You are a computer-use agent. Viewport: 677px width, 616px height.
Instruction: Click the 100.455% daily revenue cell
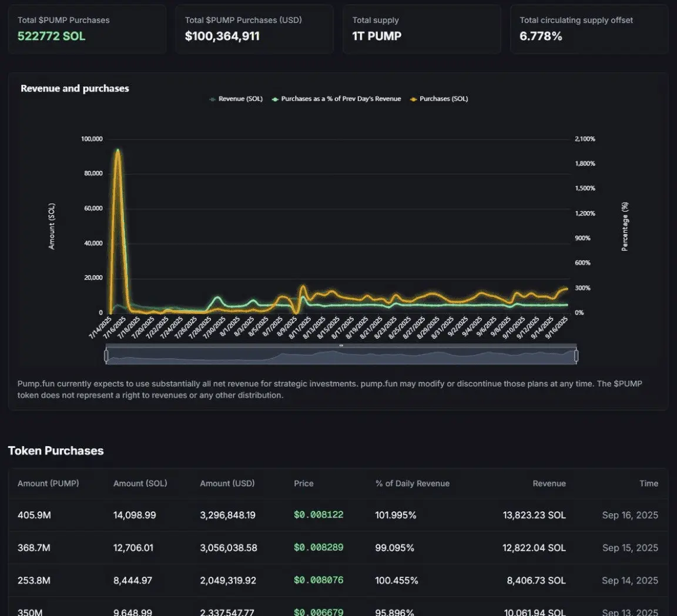point(397,580)
